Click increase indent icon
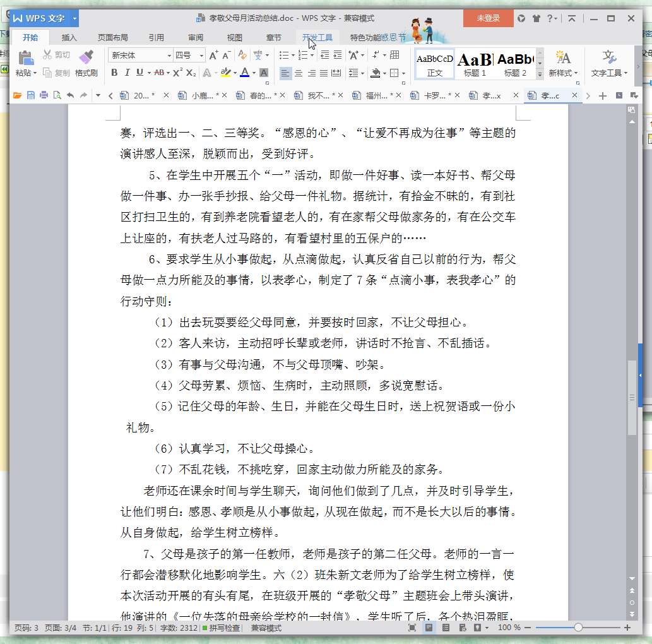 (x=338, y=55)
